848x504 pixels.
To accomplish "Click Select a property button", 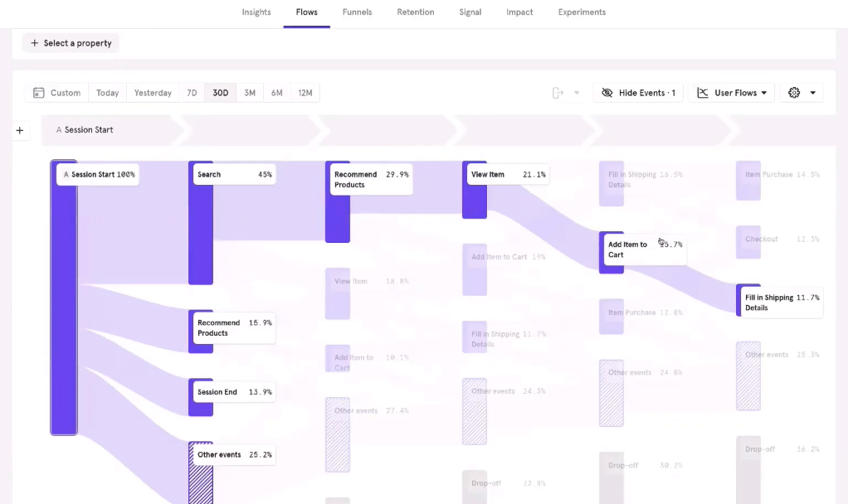I will point(71,43).
